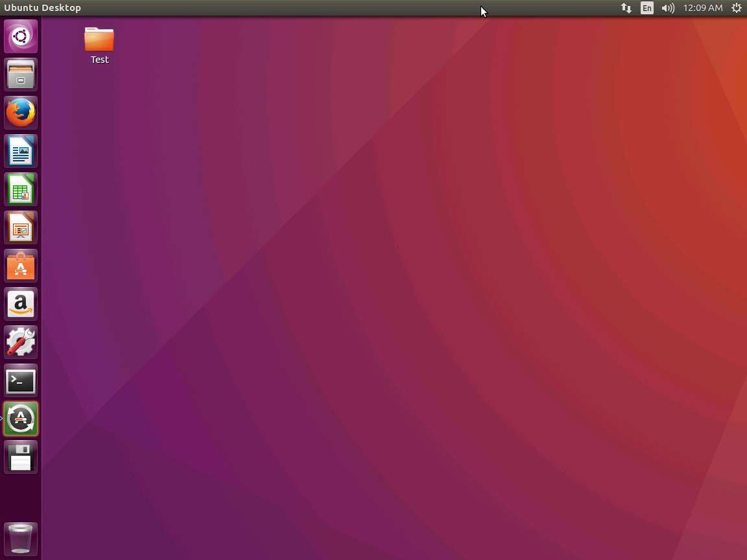
Task: Open the floppy disk drive icon
Action: tap(21, 457)
